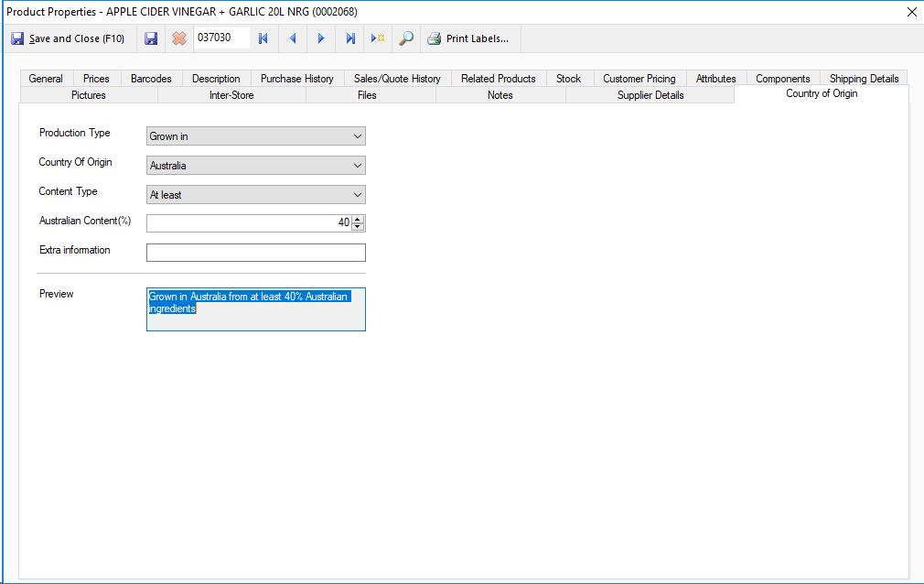View the Sales/Quote History tab
Viewport: 924px width, 584px height.
click(x=397, y=79)
